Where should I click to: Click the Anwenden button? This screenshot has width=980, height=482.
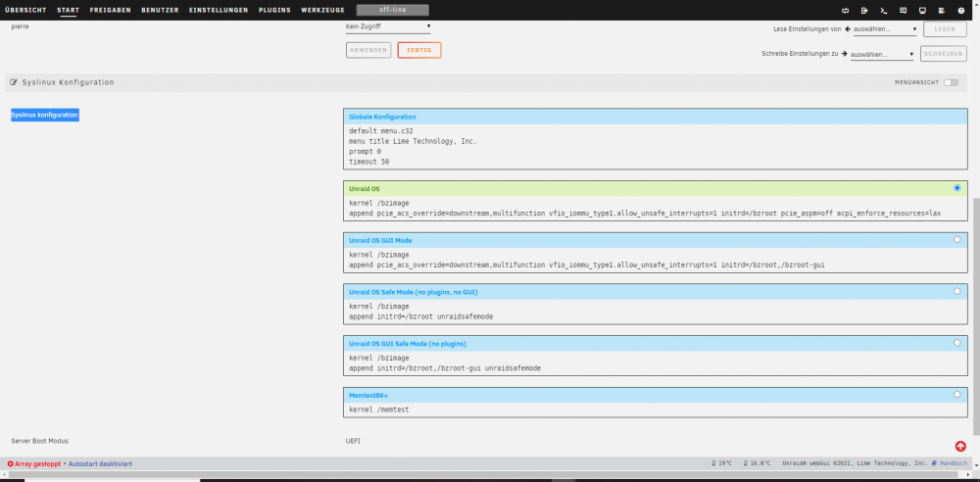pos(368,51)
